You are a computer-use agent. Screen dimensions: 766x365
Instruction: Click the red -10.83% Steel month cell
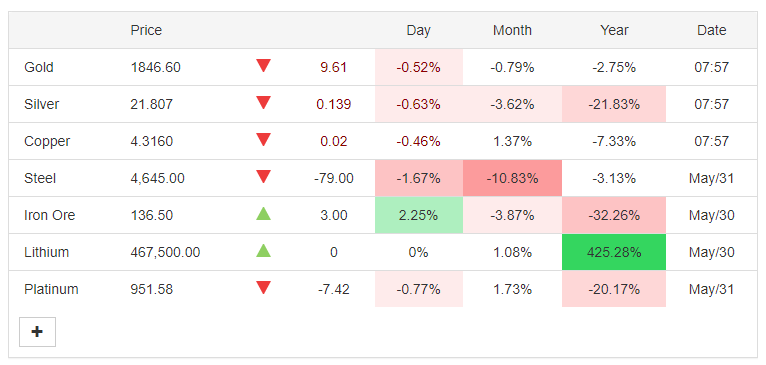[x=512, y=178]
